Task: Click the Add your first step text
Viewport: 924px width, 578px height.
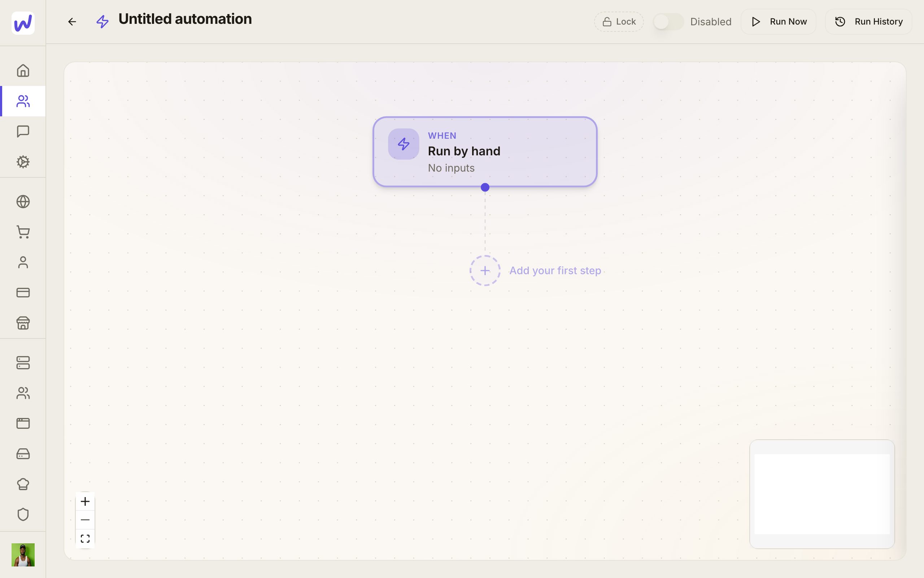Action: click(555, 271)
